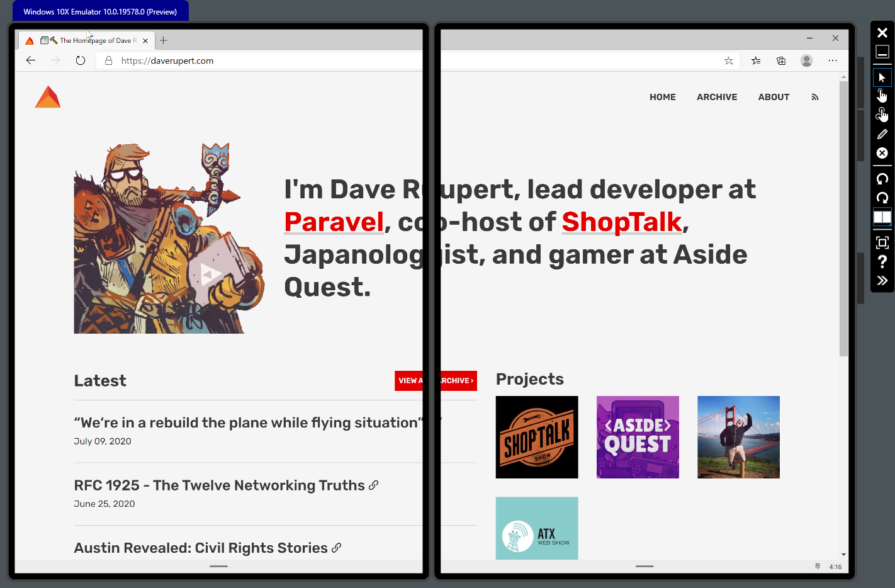Click the page vertical scrollbar thumb
The height and width of the screenshot is (588, 895).
click(x=843, y=218)
